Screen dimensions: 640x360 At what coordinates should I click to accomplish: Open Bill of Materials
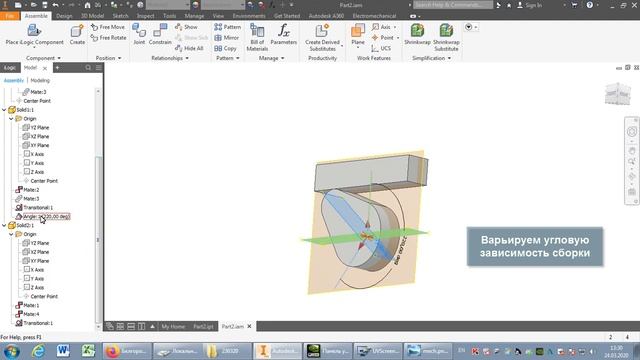(257, 37)
